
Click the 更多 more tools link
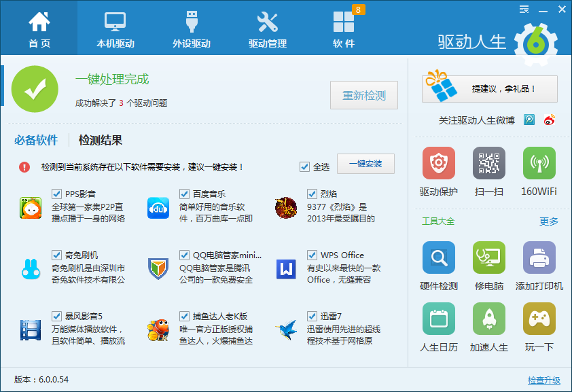549,221
